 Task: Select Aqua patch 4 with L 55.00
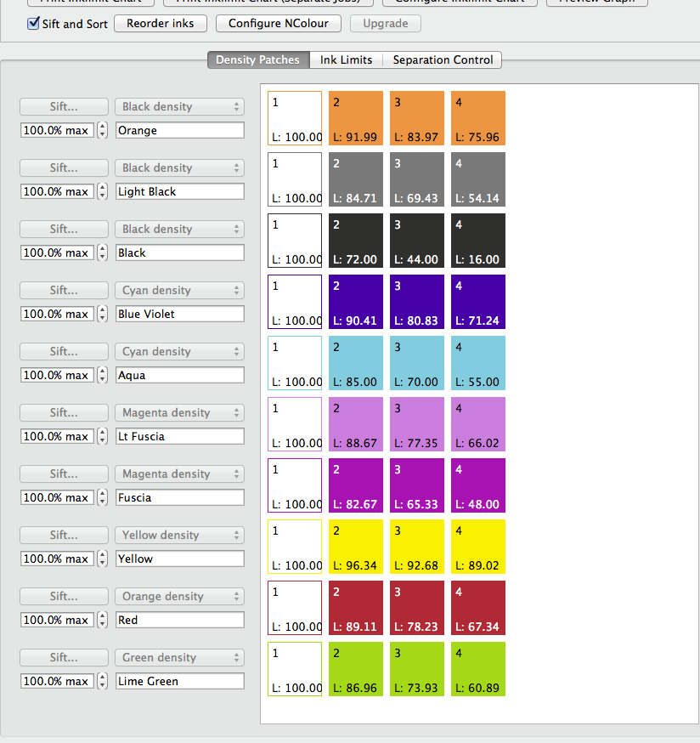pos(478,362)
